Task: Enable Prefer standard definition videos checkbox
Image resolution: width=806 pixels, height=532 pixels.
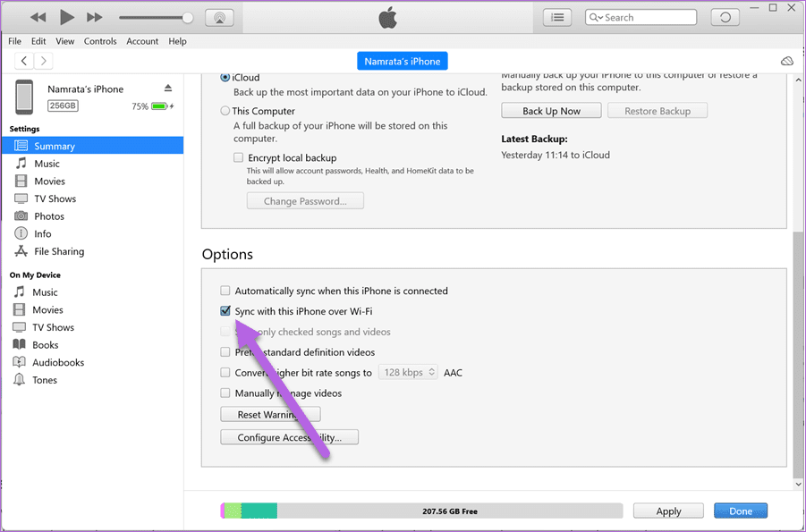Action: (225, 351)
